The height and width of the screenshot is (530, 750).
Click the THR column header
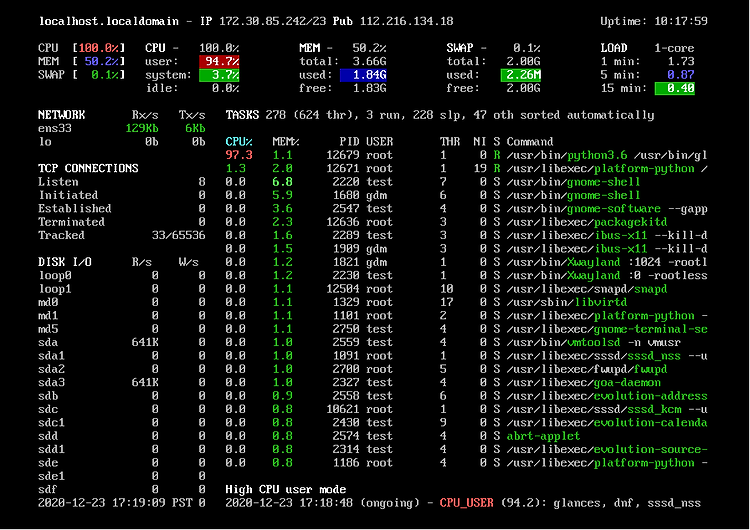[450, 142]
